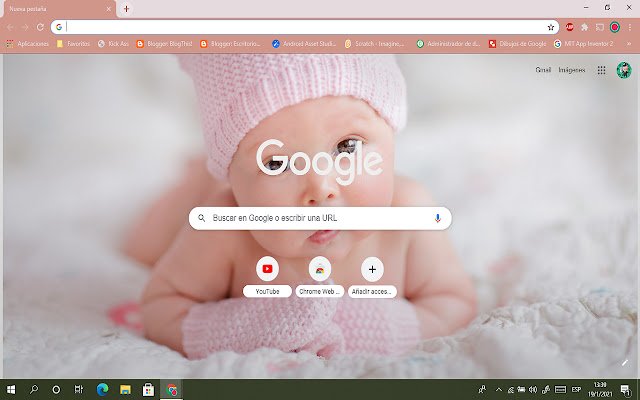Open the Android Asset Studio bookmark
Screen dimensions: 640x400
[304, 44]
